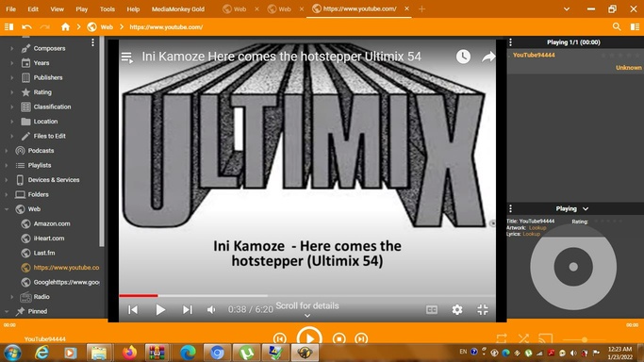Expand the Rating tree node

[x=12, y=92]
